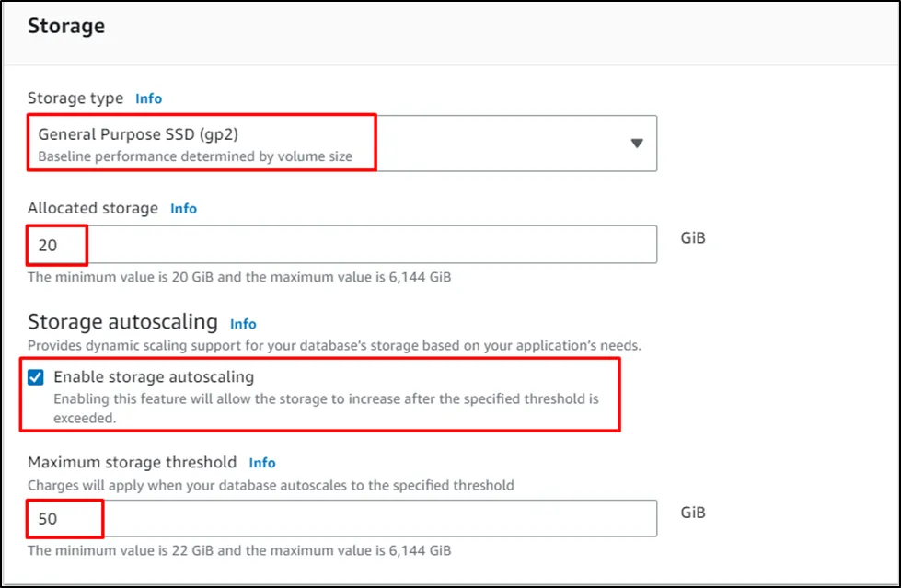Click the GiB unit beside Allocated storage
The height and width of the screenshot is (588, 901).
point(693,238)
